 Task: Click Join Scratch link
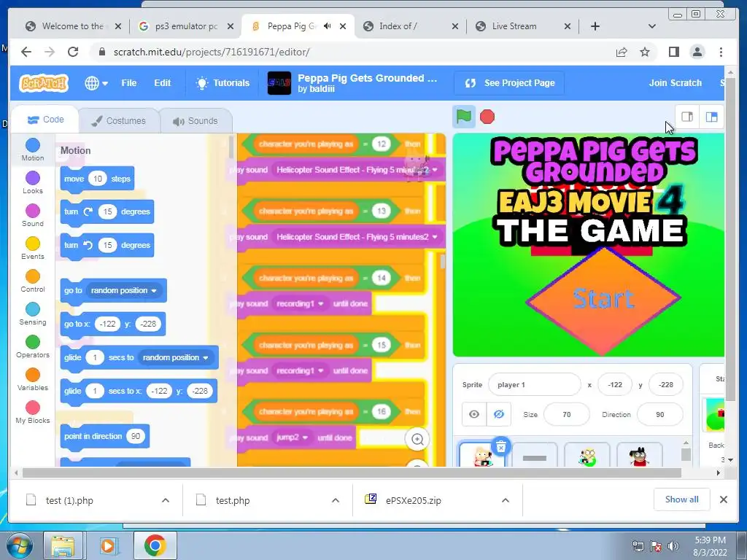click(675, 83)
